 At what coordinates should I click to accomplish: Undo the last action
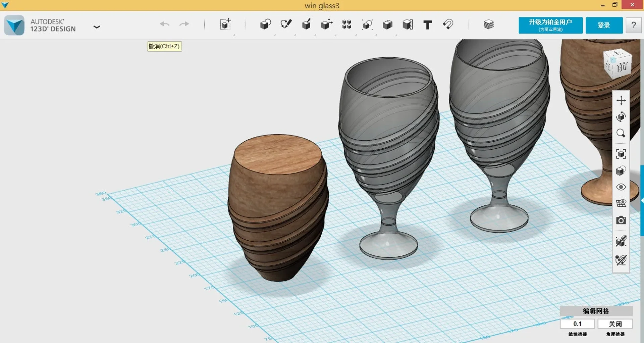click(164, 24)
